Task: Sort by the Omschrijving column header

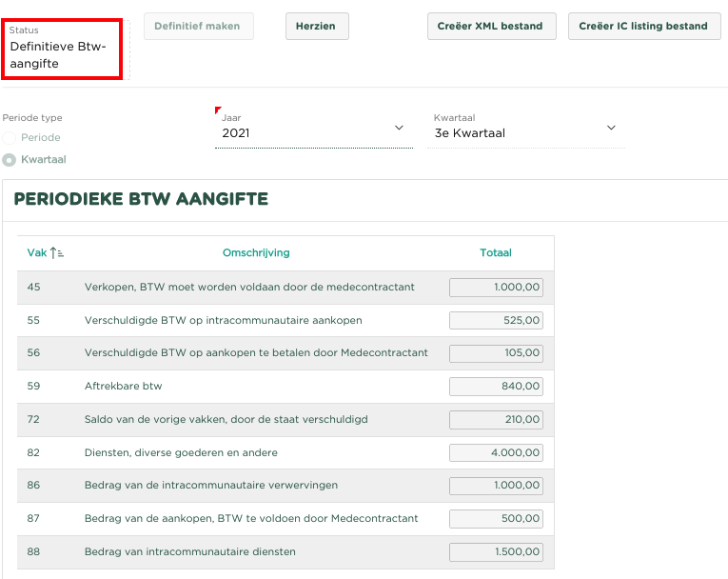Action: coord(255,253)
